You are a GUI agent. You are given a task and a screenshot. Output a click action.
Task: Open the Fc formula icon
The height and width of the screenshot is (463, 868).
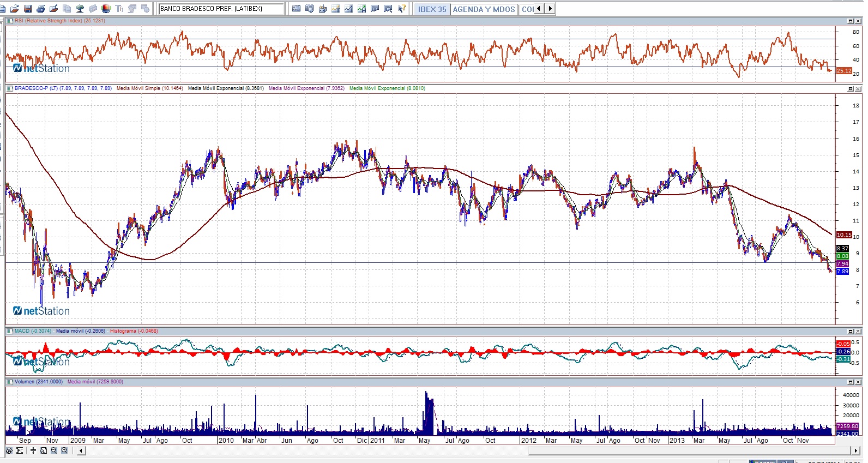[20, 450]
